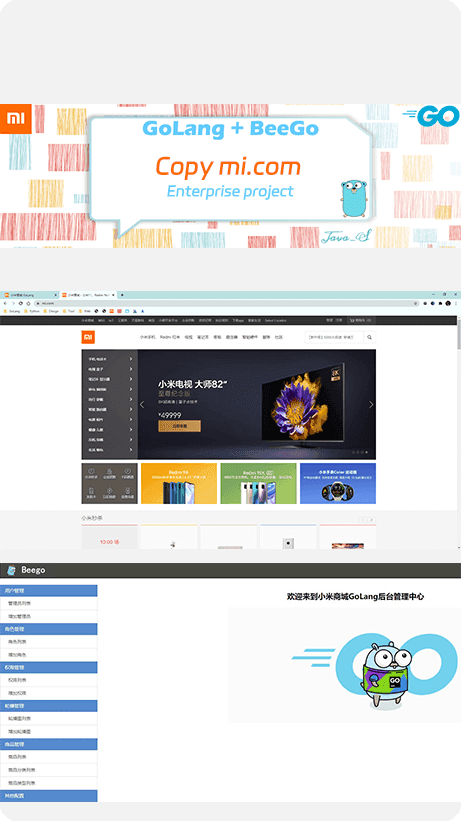Open the Chrome three-dot menu

[x=456, y=303]
